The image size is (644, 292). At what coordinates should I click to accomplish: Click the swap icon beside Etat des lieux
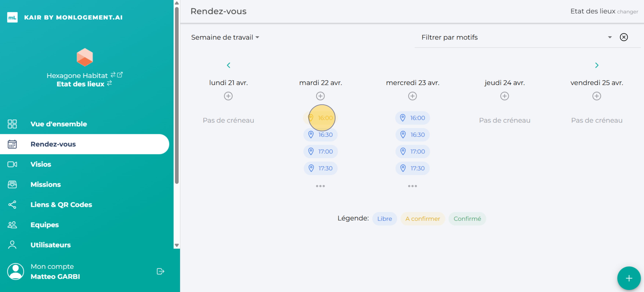[x=109, y=83]
